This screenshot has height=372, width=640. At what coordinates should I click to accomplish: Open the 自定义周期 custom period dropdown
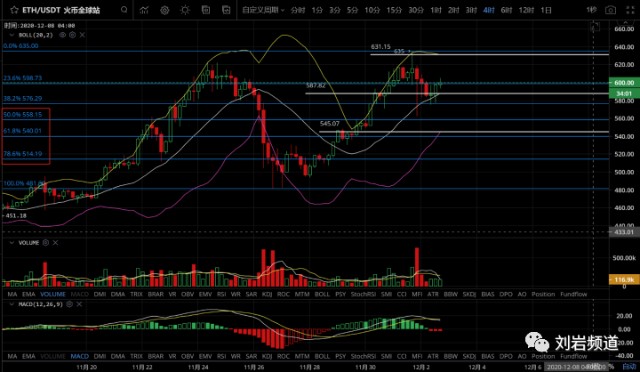(263, 10)
